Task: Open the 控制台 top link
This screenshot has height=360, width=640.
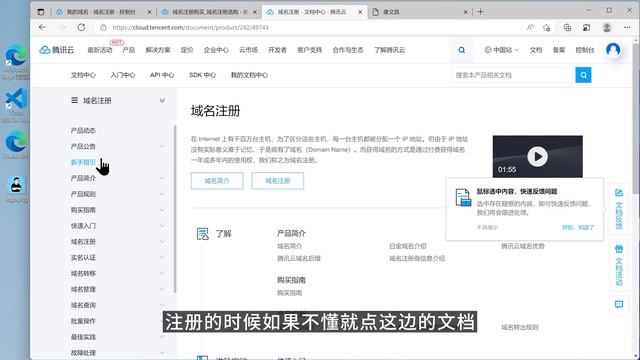Action: (584, 50)
